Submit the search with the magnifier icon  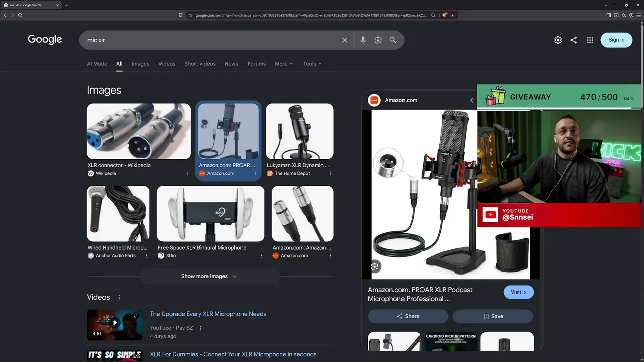[393, 40]
